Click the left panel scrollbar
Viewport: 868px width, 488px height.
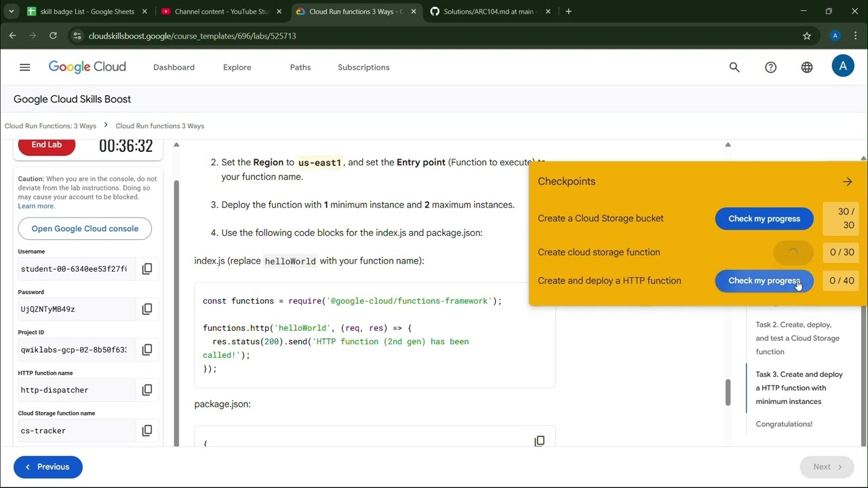(x=176, y=312)
